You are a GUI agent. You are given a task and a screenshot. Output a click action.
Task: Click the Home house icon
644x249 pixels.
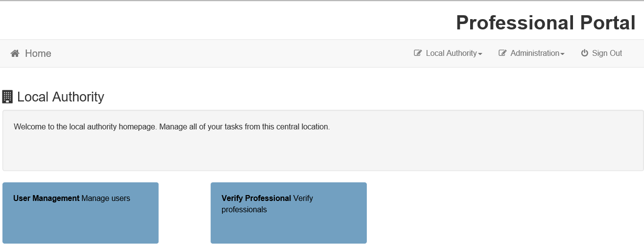[x=15, y=53]
